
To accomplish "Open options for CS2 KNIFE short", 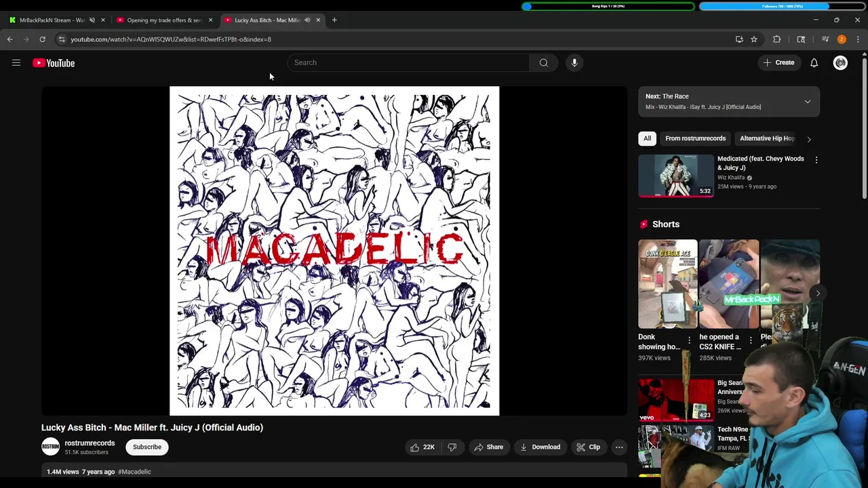I will [x=751, y=340].
